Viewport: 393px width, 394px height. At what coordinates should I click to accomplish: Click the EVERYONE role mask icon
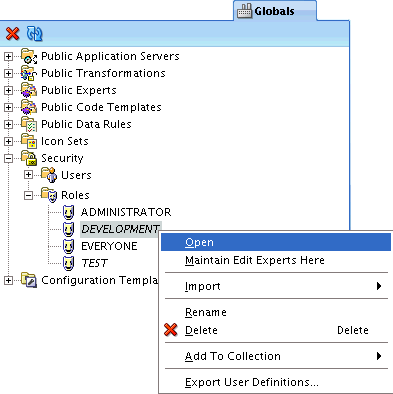(68, 246)
